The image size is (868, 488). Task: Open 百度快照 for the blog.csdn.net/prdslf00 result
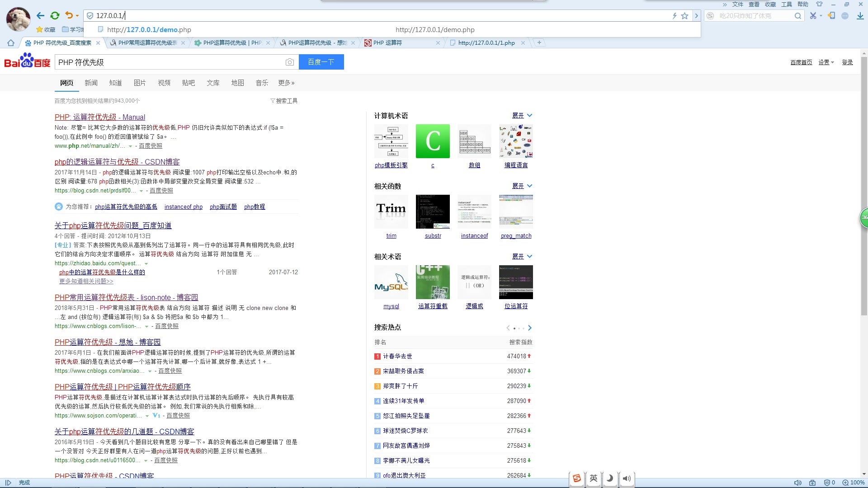click(x=161, y=191)
